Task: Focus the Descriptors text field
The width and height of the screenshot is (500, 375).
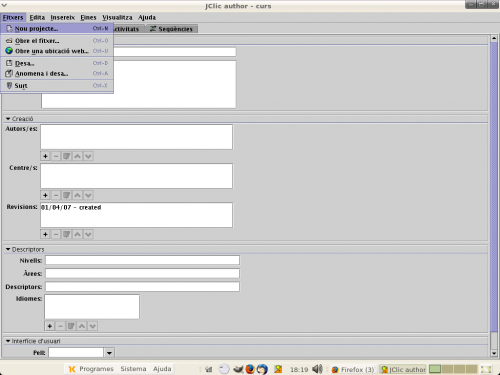Action: pos(142,287)
